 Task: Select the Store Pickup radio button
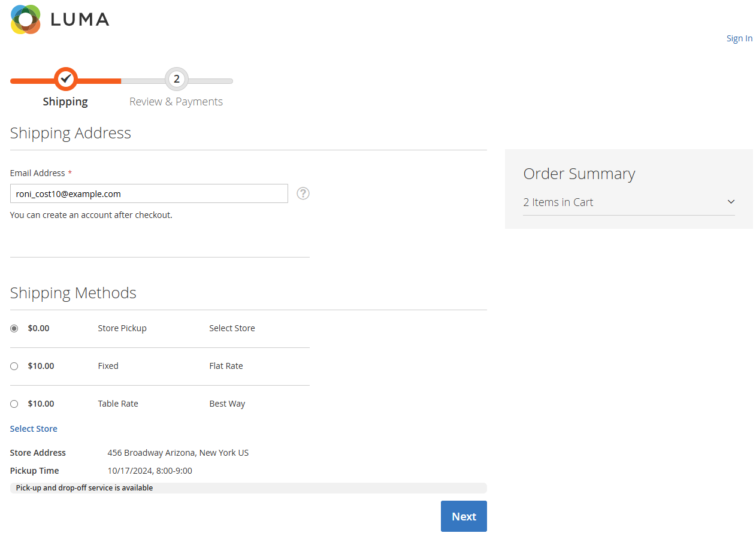coord(14,328)
